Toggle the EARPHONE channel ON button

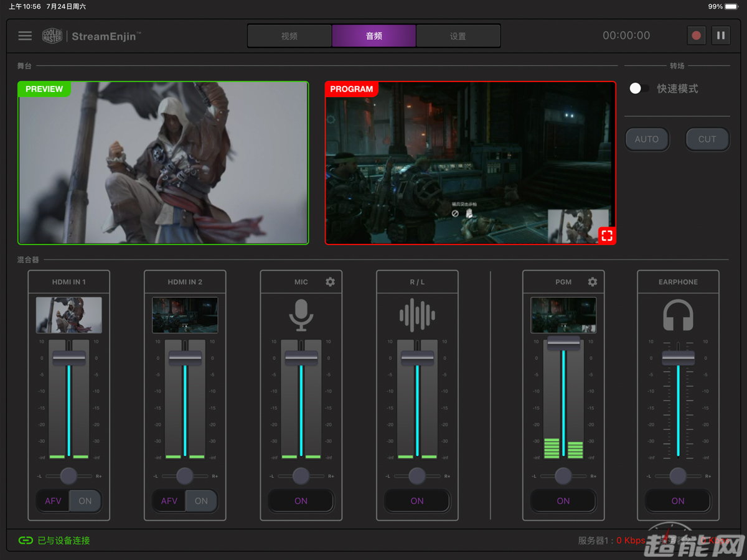pyautogui.click(x=678, y=501)
